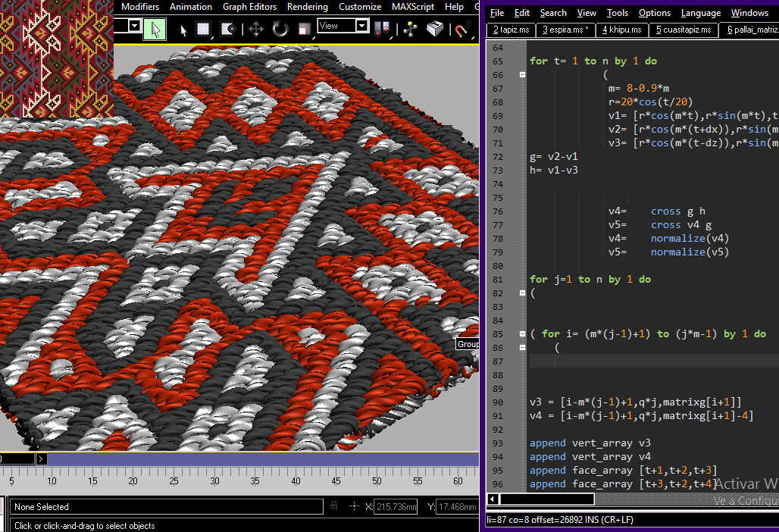
Task: Click the None Selected status field
Action: click(x=167, y=507)
